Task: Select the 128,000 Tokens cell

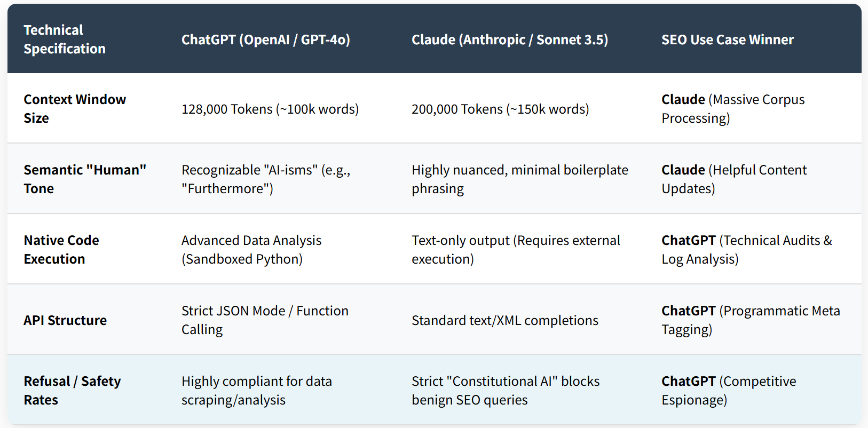Action: tap(270, 109)
